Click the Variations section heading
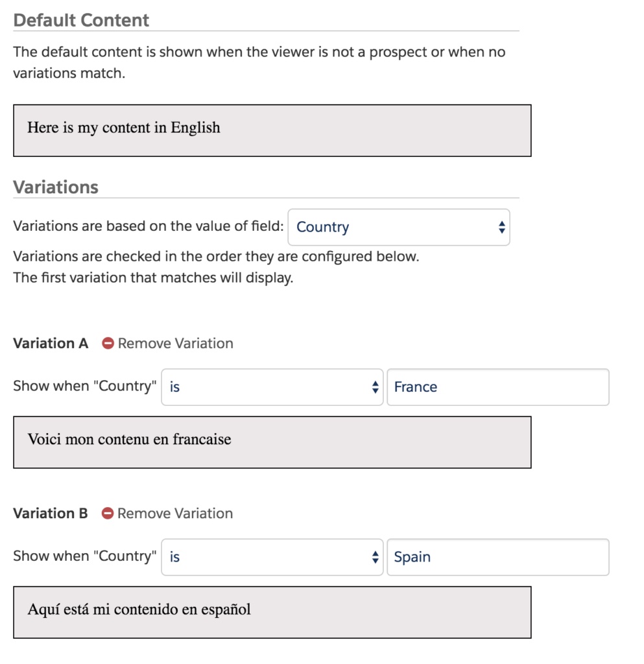This screenshot has height=664, width=644. point(56,187)
